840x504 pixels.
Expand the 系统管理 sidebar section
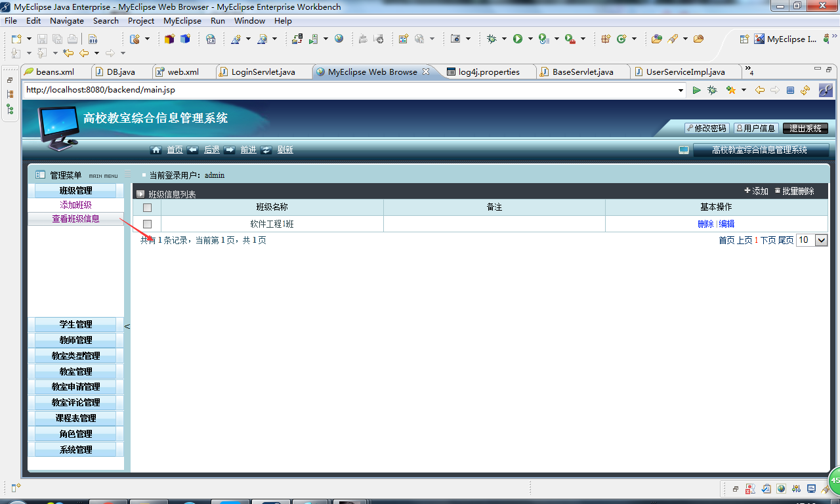pyautogui.click(x=75, y=450)
